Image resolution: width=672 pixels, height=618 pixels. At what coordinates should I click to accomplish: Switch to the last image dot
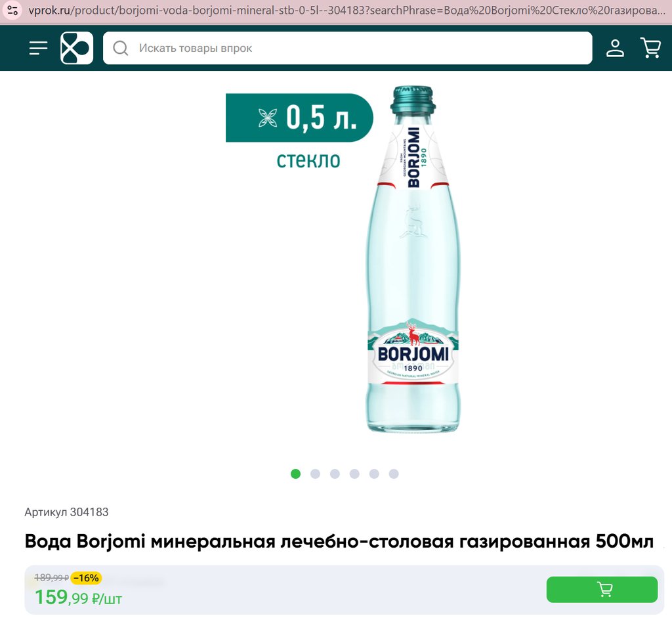[394, 474]
